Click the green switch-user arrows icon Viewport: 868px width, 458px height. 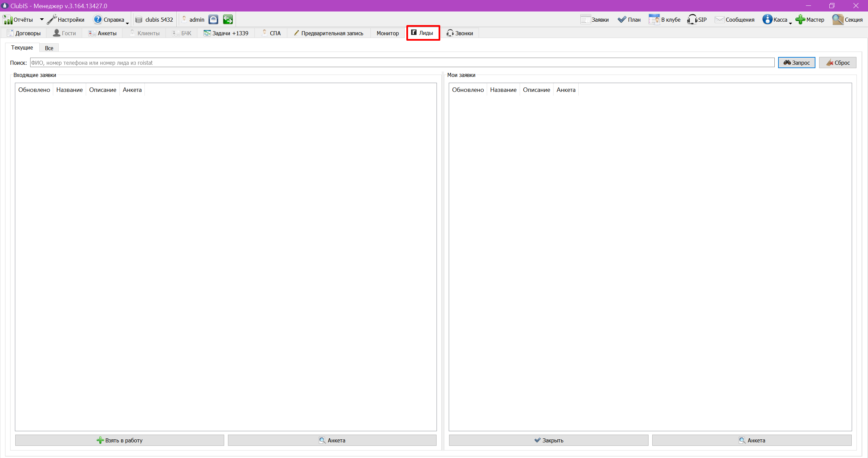[228, 20]
